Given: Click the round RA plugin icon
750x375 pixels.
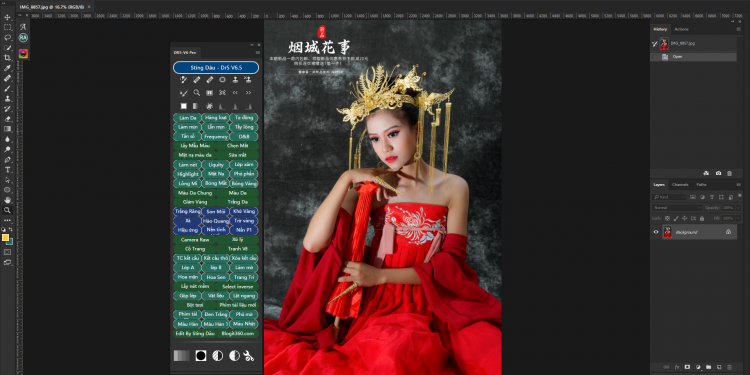Looking at the screenshot, I should (x=23, y=37).
